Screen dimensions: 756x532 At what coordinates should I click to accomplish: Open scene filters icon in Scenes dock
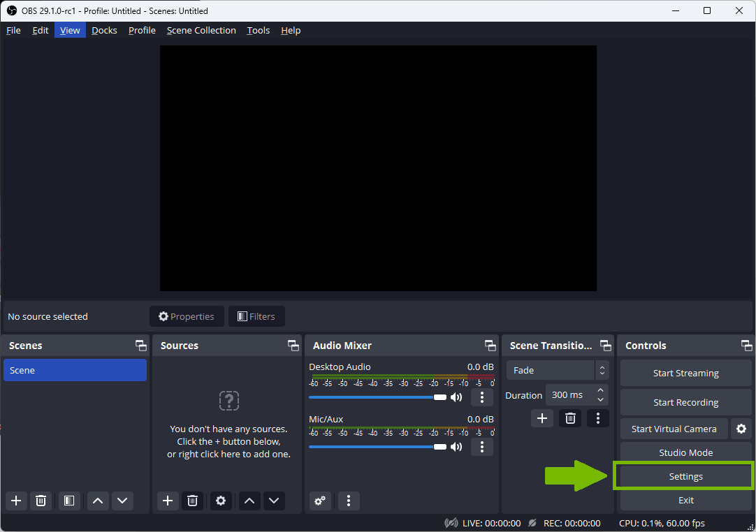click(x=69, y=501)
